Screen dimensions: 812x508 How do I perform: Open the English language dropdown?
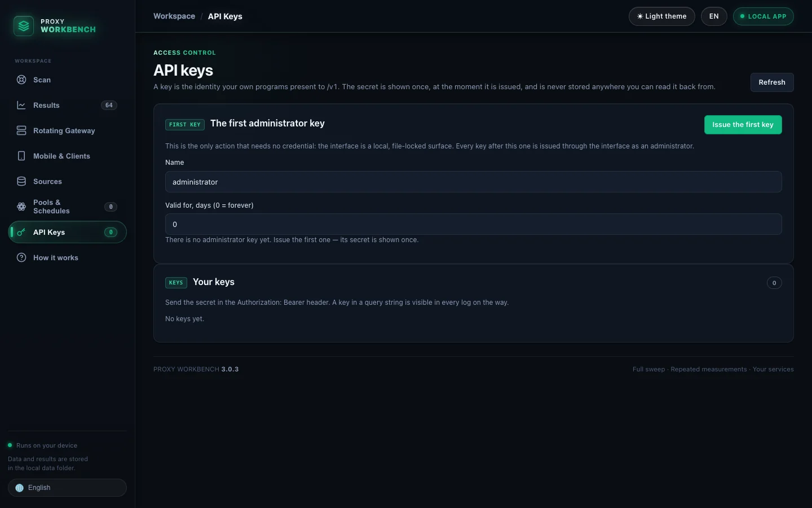point(67,488)
